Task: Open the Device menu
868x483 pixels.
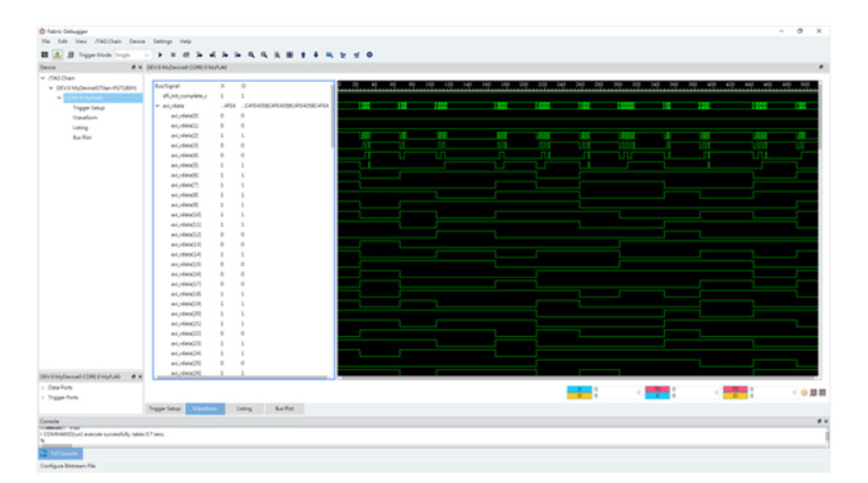Action: [x=137, y=41]
